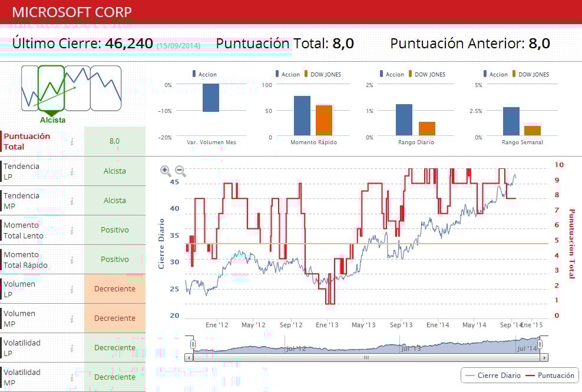582x392 pixels.
Task: Click the navigator horizontal scrollbar thumb
Action: coord(366,358)
